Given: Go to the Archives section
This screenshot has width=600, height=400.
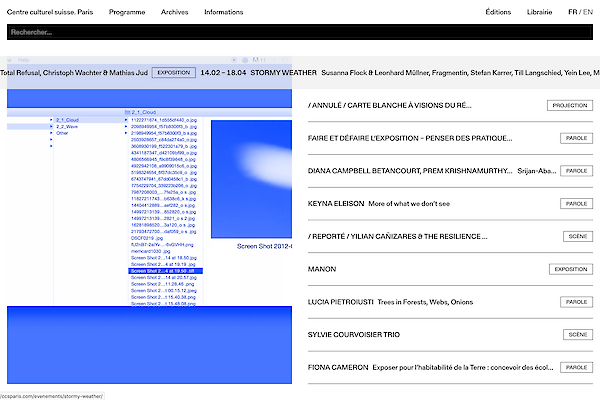Looking at the screenshot, I should (174, 12).
